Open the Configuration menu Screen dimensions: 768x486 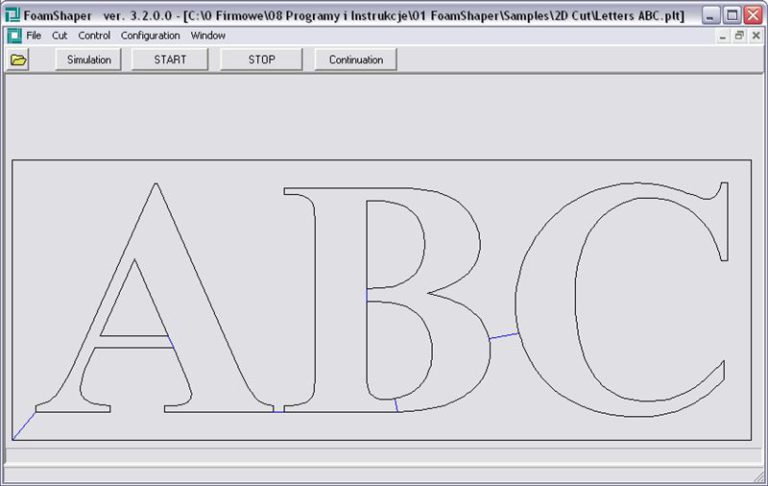pos(150,36)
